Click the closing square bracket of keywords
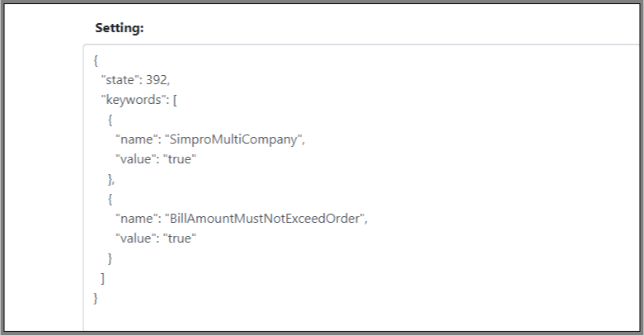The image size is (644, 335). 103,278
